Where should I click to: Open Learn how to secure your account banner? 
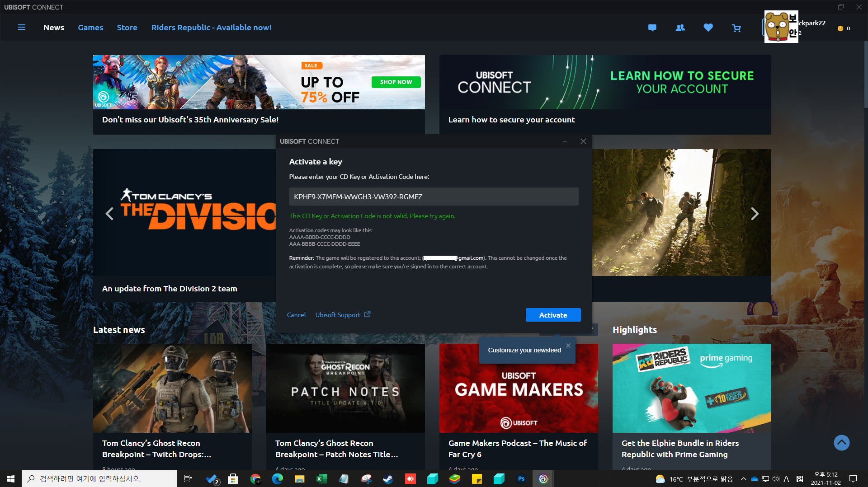(x=605, y=94)
